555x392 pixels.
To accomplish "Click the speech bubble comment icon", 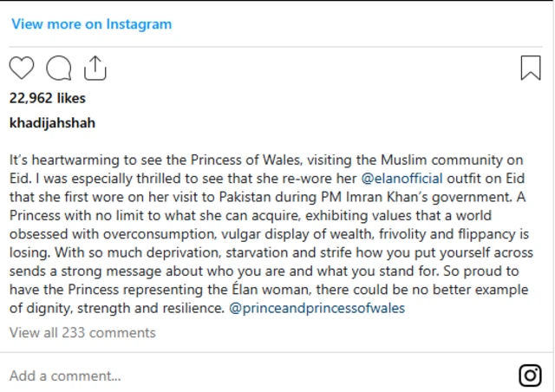I will [58, 68].
